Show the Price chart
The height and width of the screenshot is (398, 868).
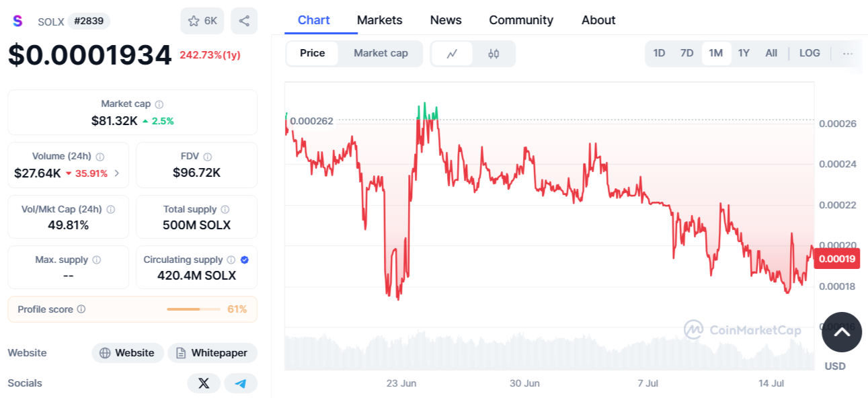313,53
